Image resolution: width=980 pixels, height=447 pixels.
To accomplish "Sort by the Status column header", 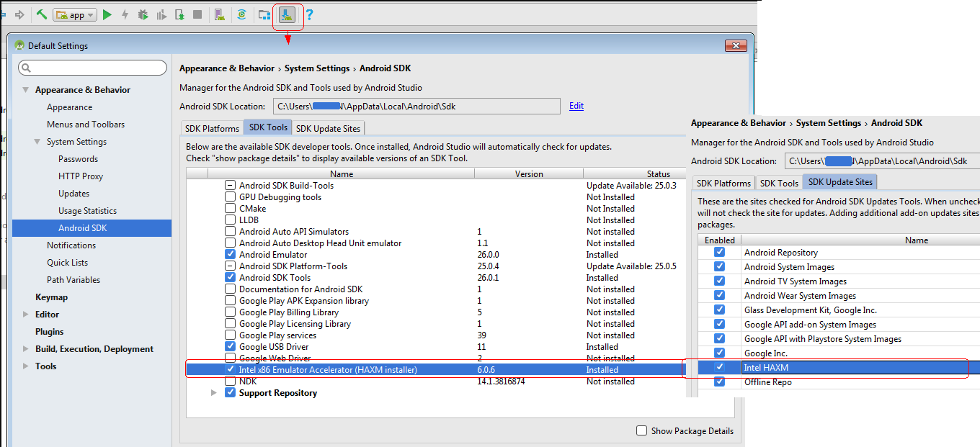I will 658,173.
